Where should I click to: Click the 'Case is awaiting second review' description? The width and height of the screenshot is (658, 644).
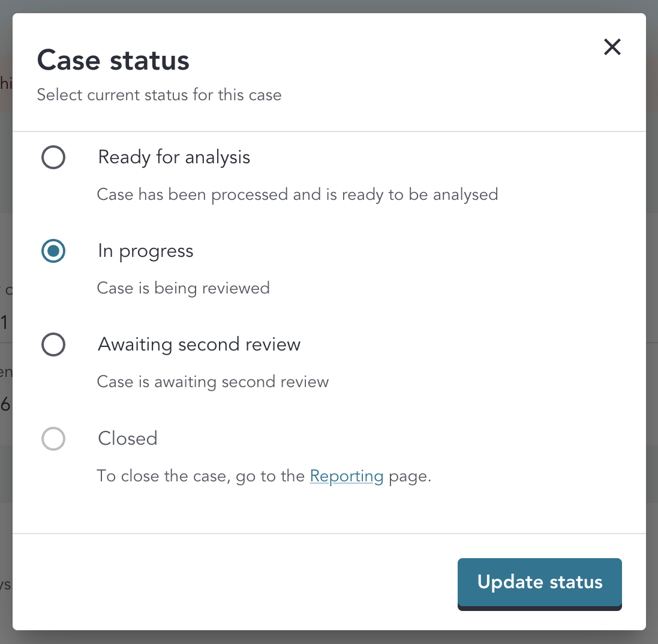(213, 382)
